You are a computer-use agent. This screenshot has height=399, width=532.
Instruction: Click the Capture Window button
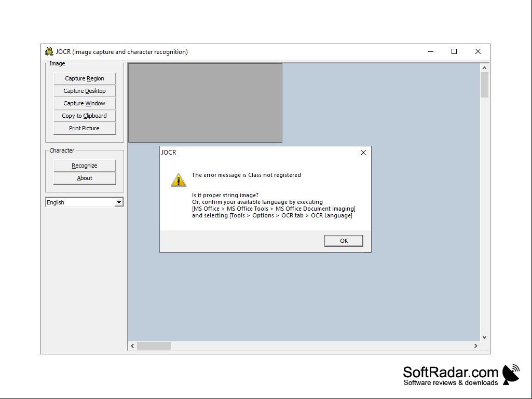pyautogui.click(x=85, y=103)
